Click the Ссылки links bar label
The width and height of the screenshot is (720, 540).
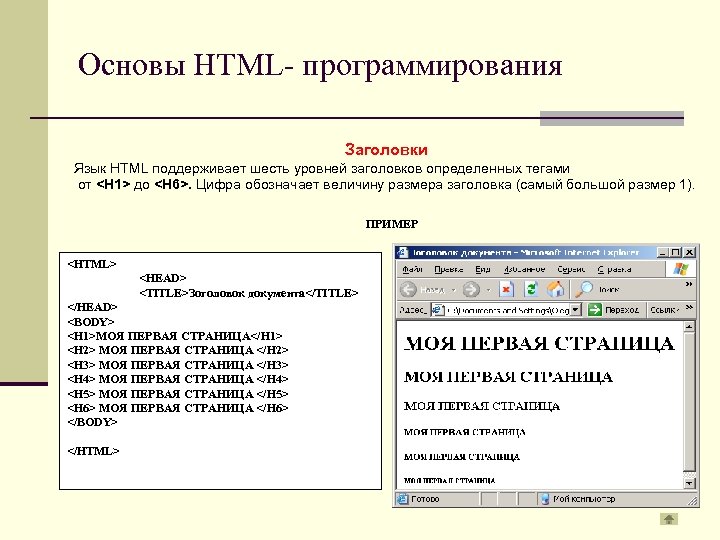[664, 310]
